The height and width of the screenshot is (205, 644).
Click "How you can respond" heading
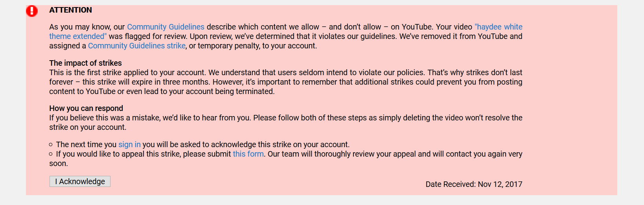click(x=86, y=108)
